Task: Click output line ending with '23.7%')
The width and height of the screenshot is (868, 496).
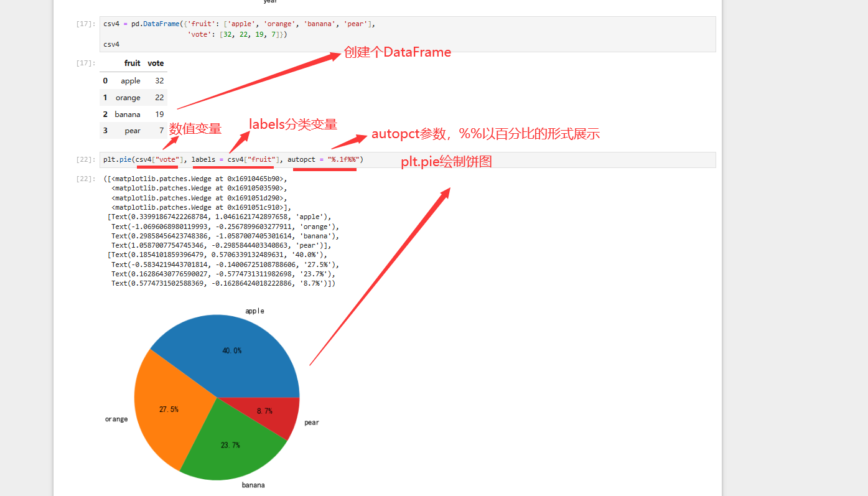Action: 223,274
